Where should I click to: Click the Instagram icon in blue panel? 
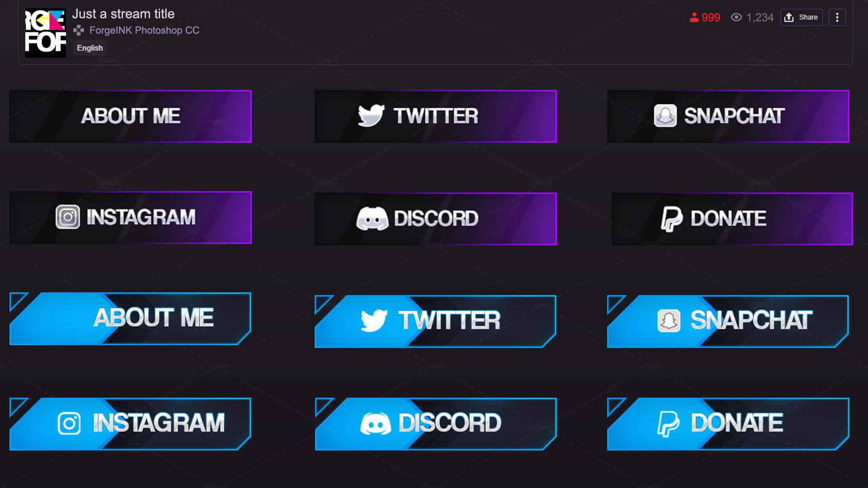(x=69, y=423)
